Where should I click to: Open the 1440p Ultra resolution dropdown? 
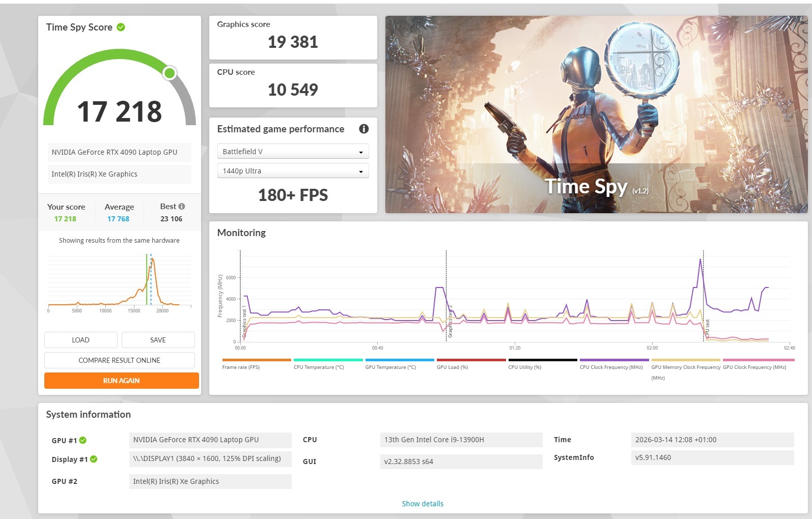293,171
